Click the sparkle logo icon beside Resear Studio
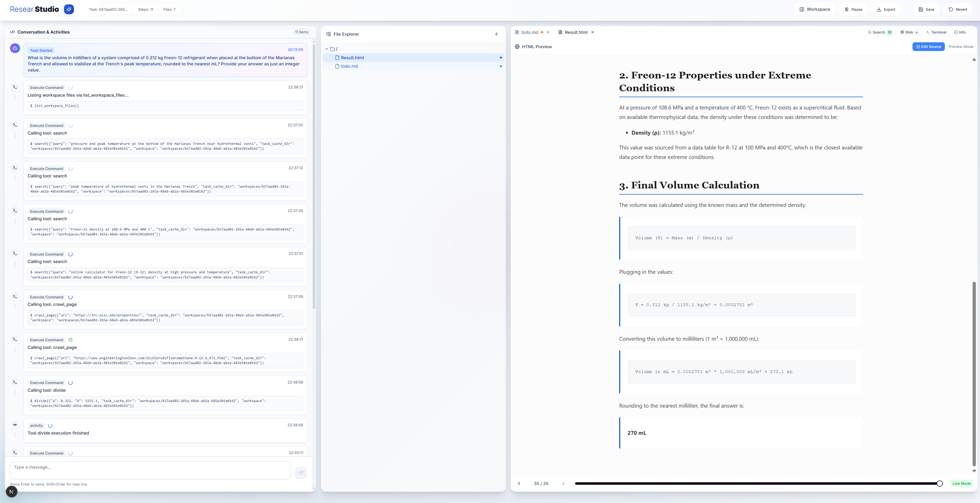The width and height of the screenshot is (980, 503). [x=69, y=9]
